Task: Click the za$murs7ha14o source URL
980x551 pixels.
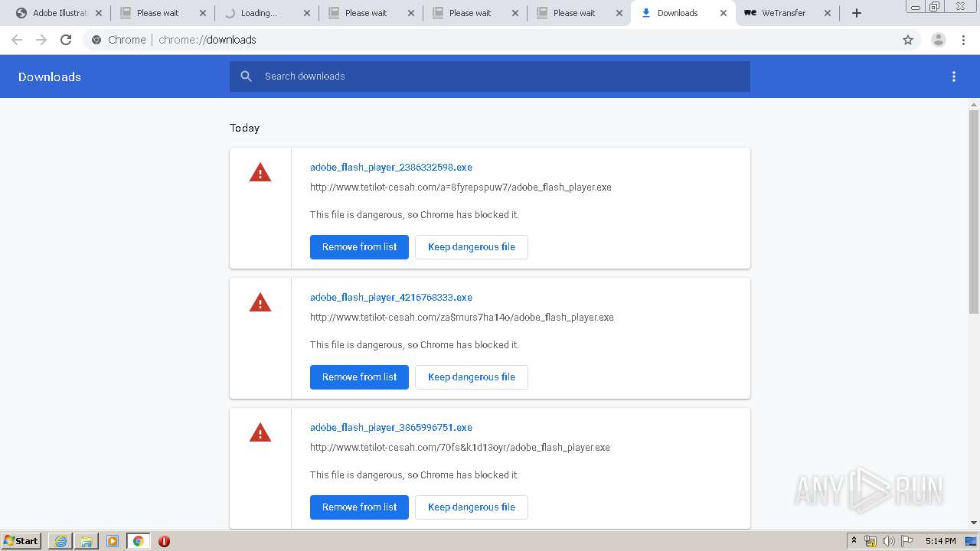Action: pos(462,318)
